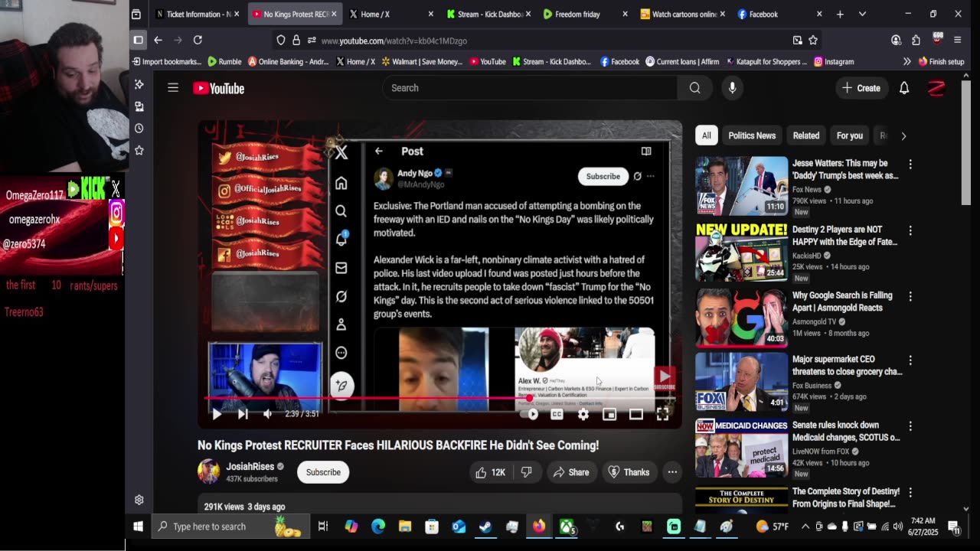Screen dimensions: 980x551
Task: Toggle the browser sidebar panel
Action: (139, 40)
